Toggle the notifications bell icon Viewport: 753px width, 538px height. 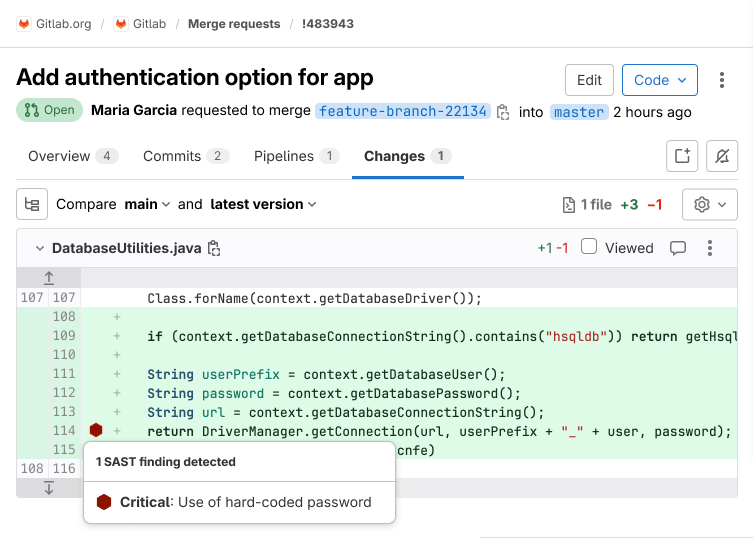(722, 156)
